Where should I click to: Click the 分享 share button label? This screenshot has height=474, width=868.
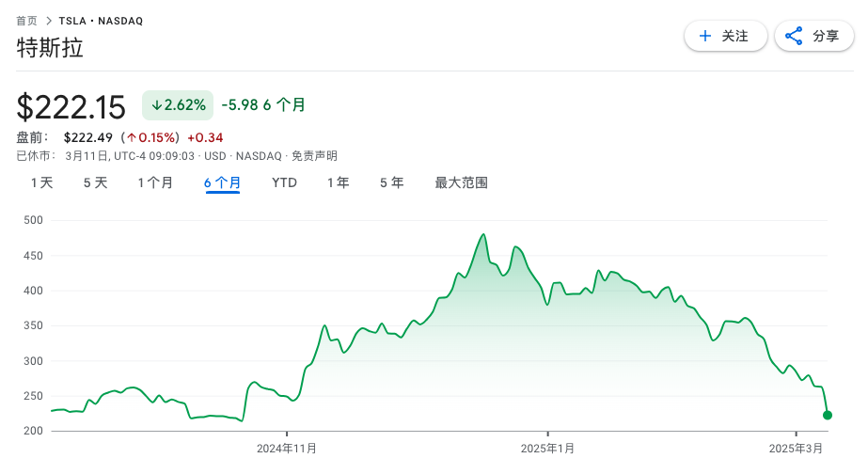click(826, 36)
